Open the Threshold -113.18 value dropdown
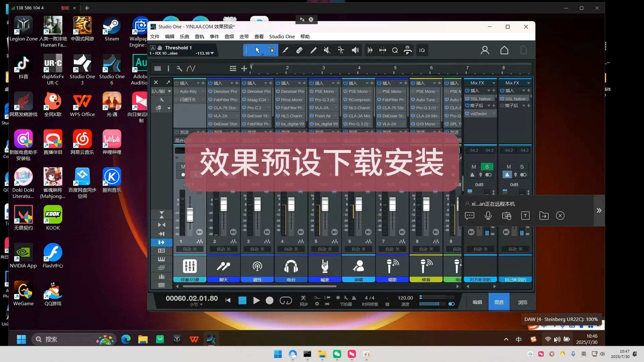This screenshot has height=362, width=644. click(212, 53)
